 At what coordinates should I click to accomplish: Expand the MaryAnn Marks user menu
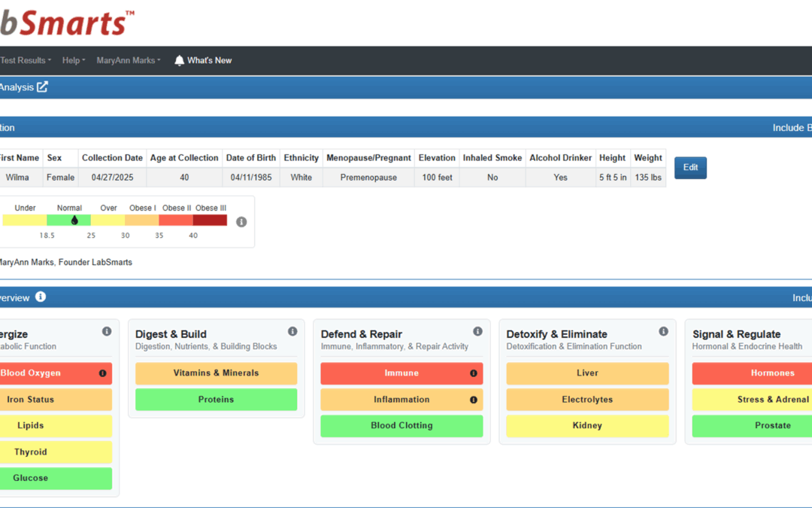129,61
